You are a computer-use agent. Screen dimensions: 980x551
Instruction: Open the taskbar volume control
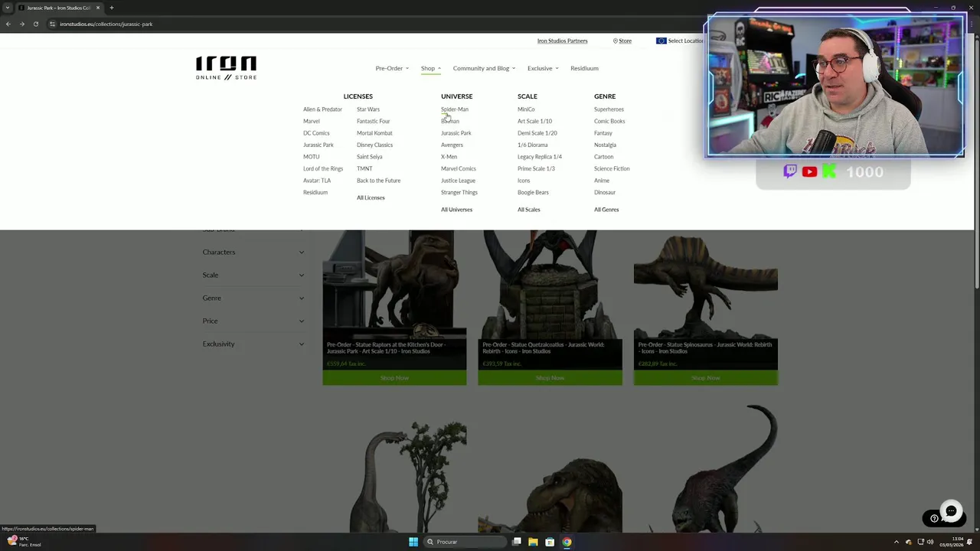tap(930, 542)
